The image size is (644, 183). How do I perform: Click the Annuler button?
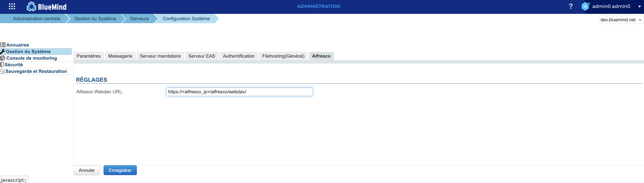pyautogui.click(x=87, y=170)
